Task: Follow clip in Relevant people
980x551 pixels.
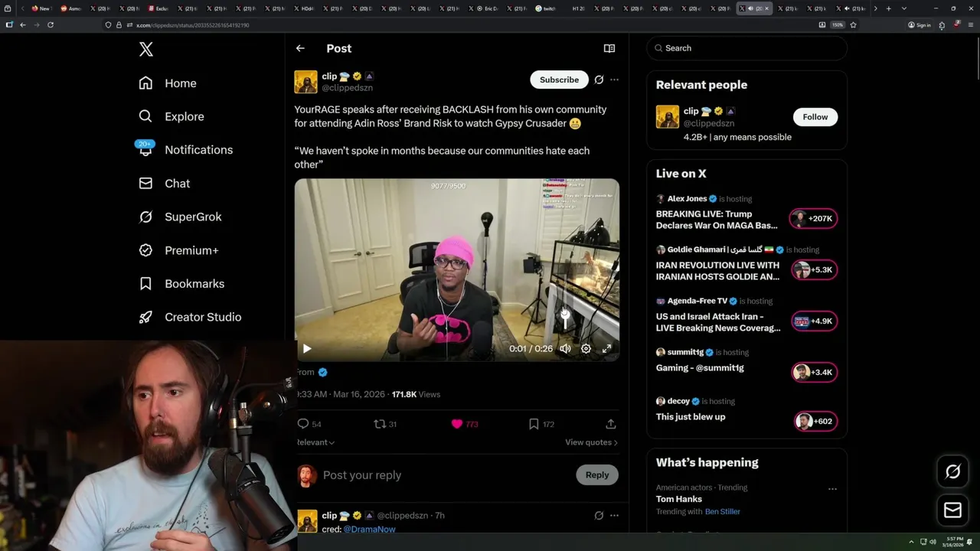Action: [x=815, y=117]
